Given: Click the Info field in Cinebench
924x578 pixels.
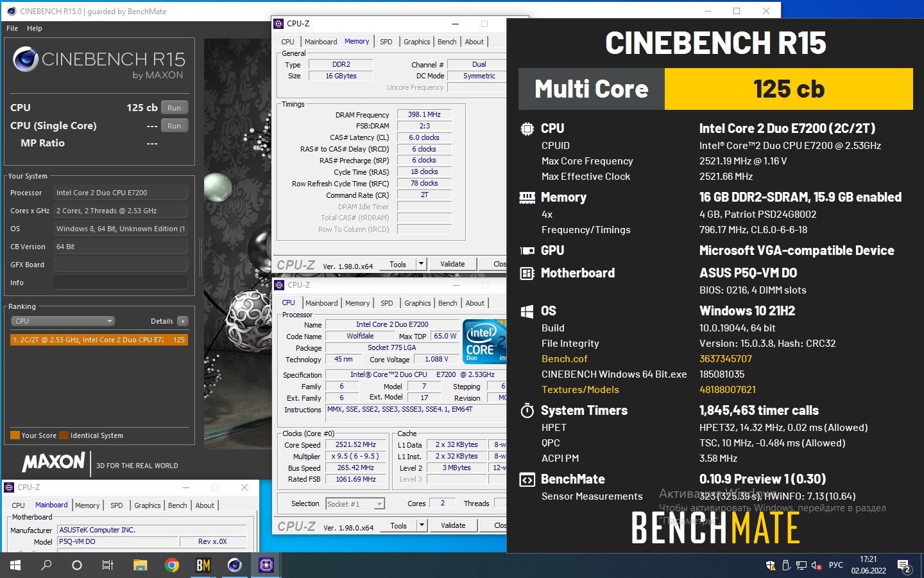Looking at the screenshot, I should pos(121,283).
